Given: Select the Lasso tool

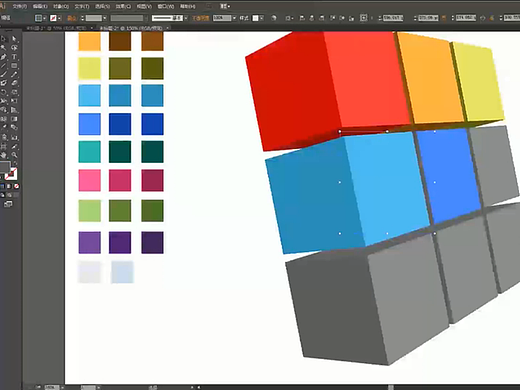Looking at the screenshot, I should [14, 48].
